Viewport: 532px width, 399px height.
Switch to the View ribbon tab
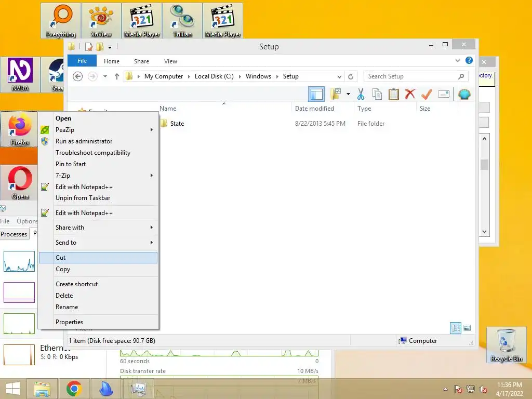click(x=170, y=61)
